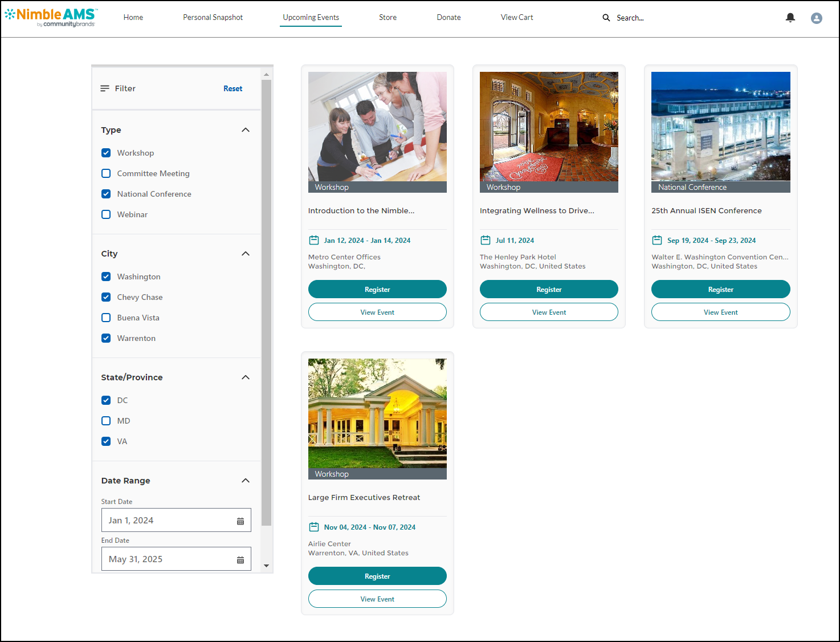Click the Nimble AMS logo
This screenshot has height=642, width=840.
[x=51, y=17]
